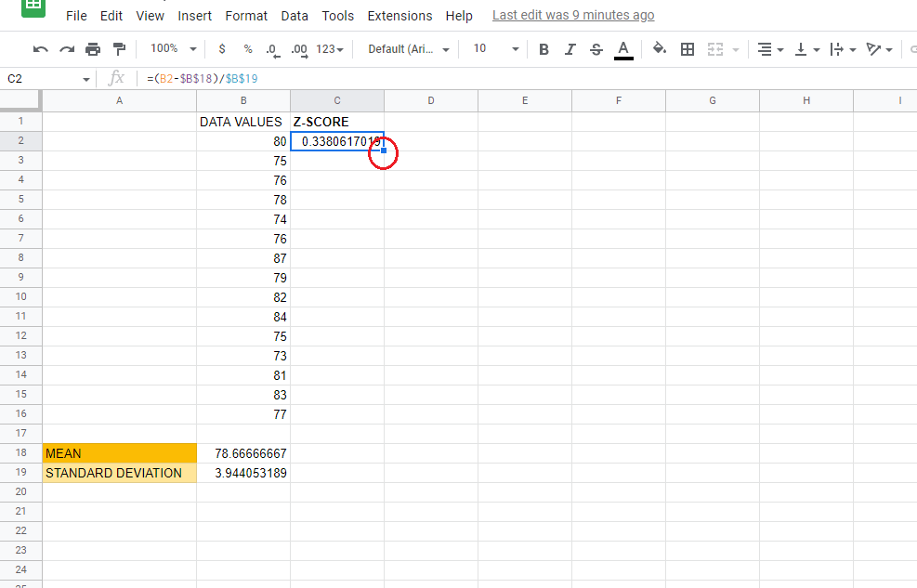Expand the font size 10 dropdown
This screenshot has height=588, width=917.
(496, 48)
